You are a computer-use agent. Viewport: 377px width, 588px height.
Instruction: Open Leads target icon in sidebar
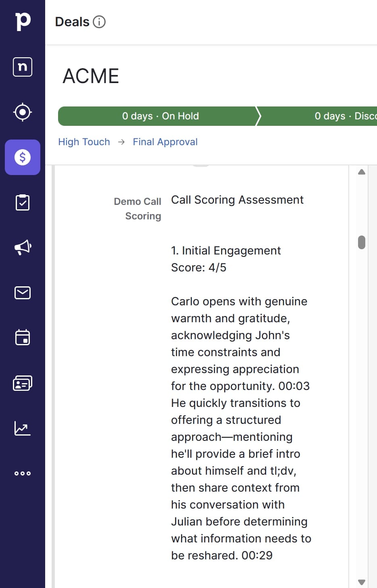(x=23, y=112)
